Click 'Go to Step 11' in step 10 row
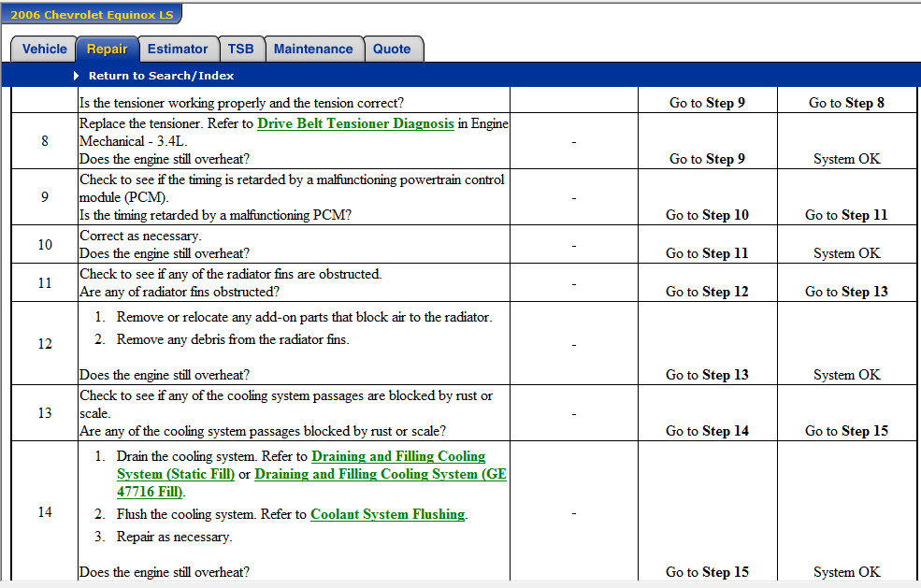 [x=707, y=253]
